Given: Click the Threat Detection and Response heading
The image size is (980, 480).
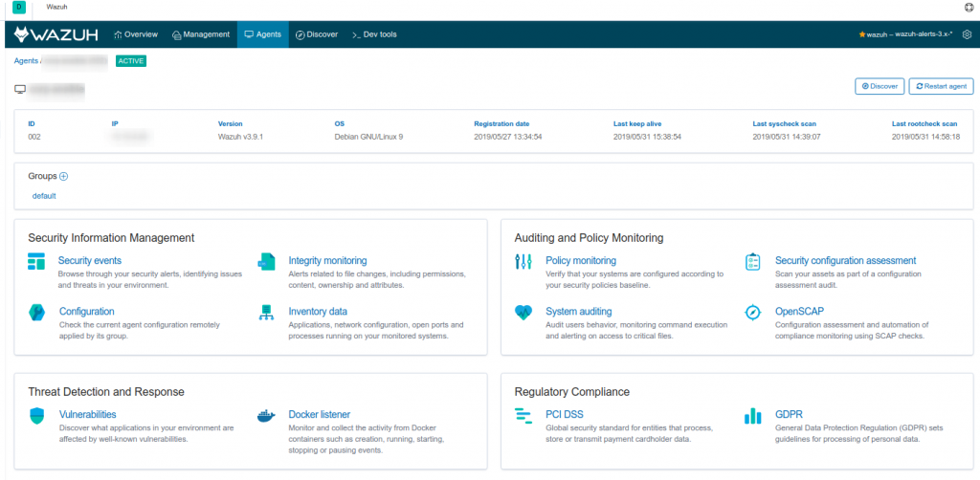Looking at the screenshot, I should [x=106, y=392].
